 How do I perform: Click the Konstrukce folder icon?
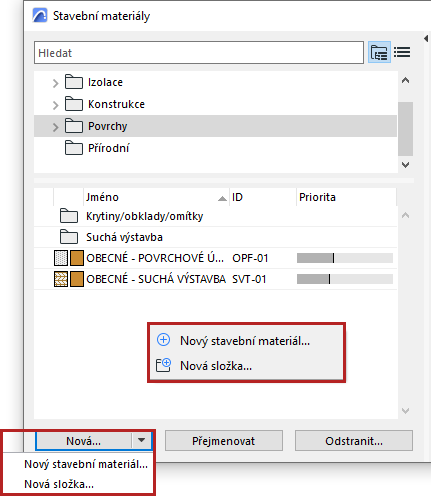pyautogui.click(x=74, y=104)
